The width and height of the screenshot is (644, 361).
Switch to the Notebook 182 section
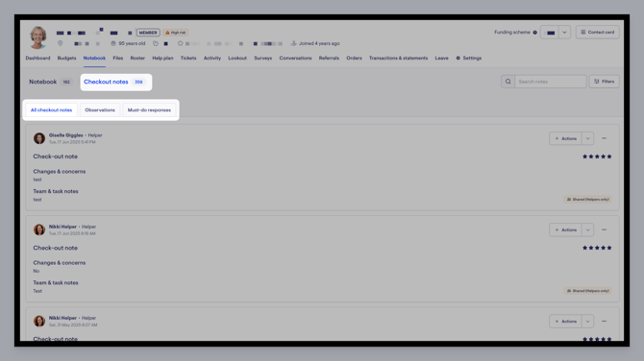(x=50, y=82)
